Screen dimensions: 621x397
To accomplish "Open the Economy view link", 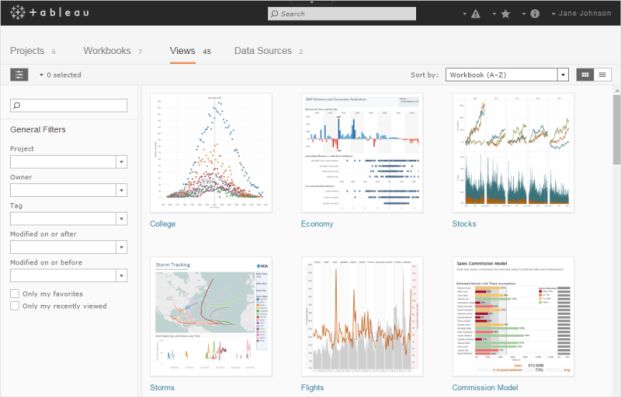I will click(x=317, y=224).
